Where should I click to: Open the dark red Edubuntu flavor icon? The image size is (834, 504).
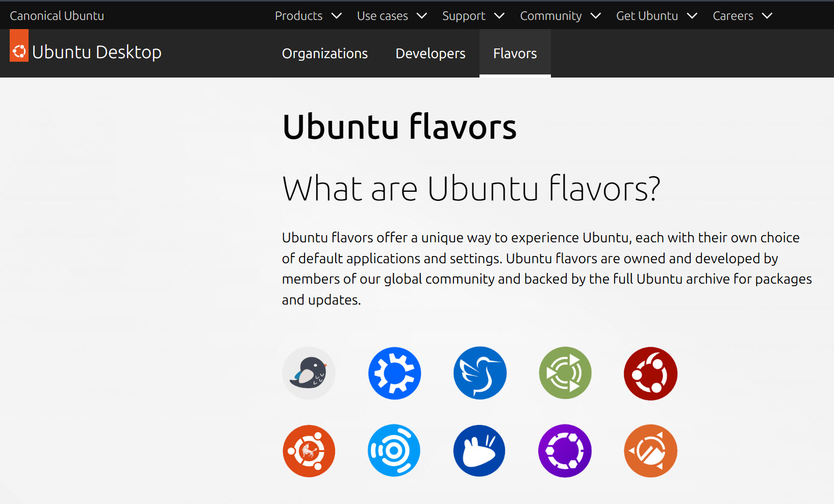650,373
